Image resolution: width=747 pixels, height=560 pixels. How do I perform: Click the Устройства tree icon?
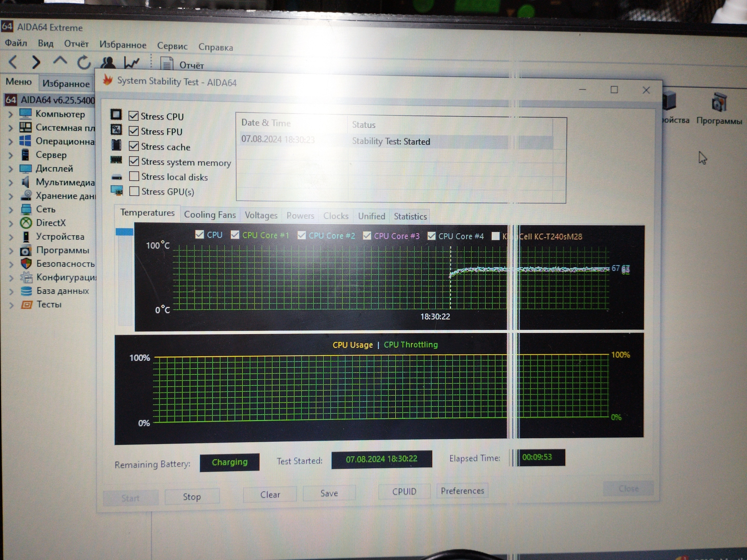click(26, 236)
